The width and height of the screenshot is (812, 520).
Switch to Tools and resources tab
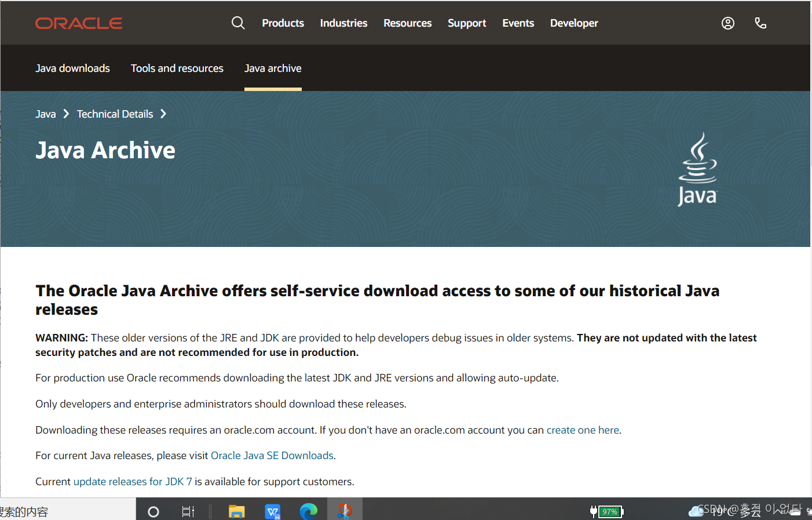tap(177, 68)
